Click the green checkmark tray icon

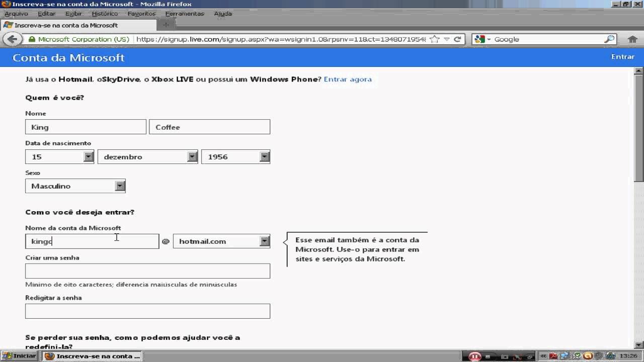[578, 356]
